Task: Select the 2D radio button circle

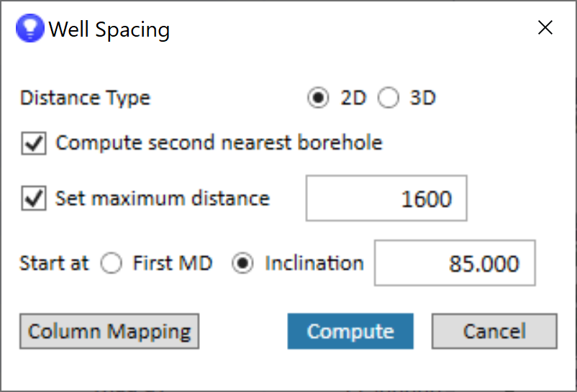Action: [317, 98]
